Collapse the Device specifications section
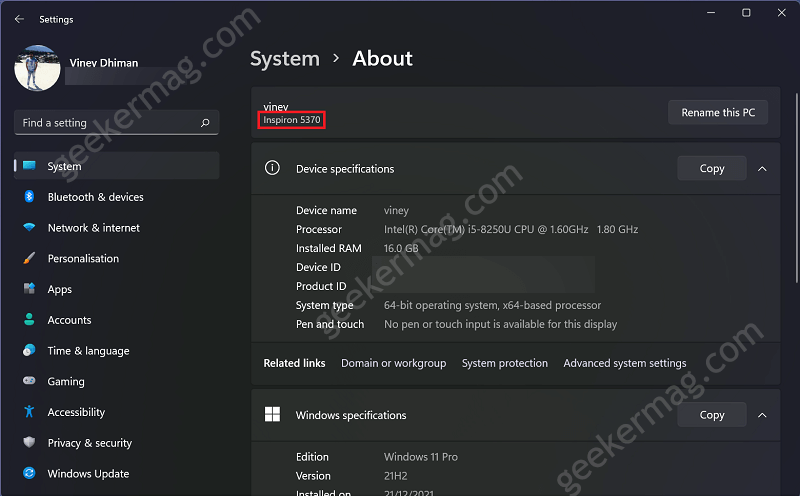The image size is (800, 499). point(762,169)
